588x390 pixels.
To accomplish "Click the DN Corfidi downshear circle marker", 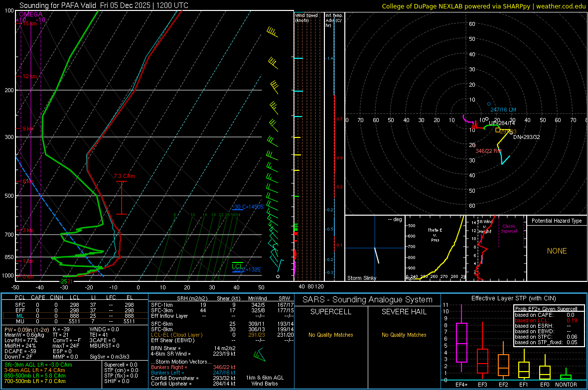I will tap(511, 132).
